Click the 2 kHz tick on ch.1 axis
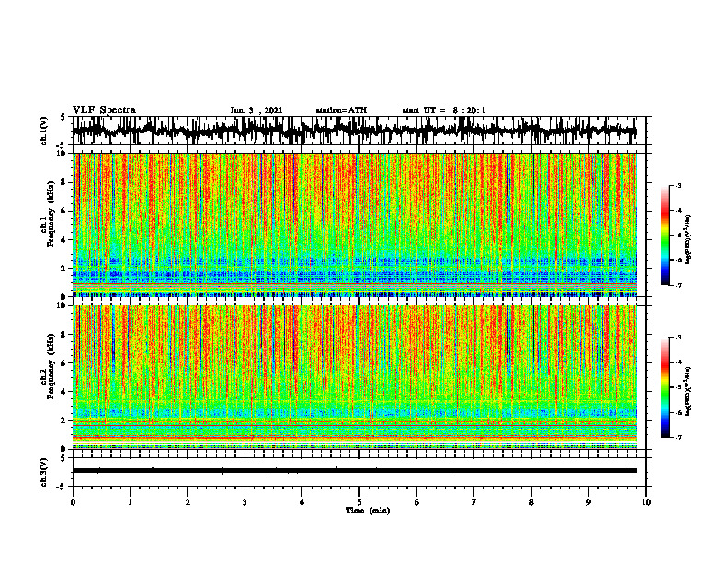Screen dimensions: 728x563 64,268
